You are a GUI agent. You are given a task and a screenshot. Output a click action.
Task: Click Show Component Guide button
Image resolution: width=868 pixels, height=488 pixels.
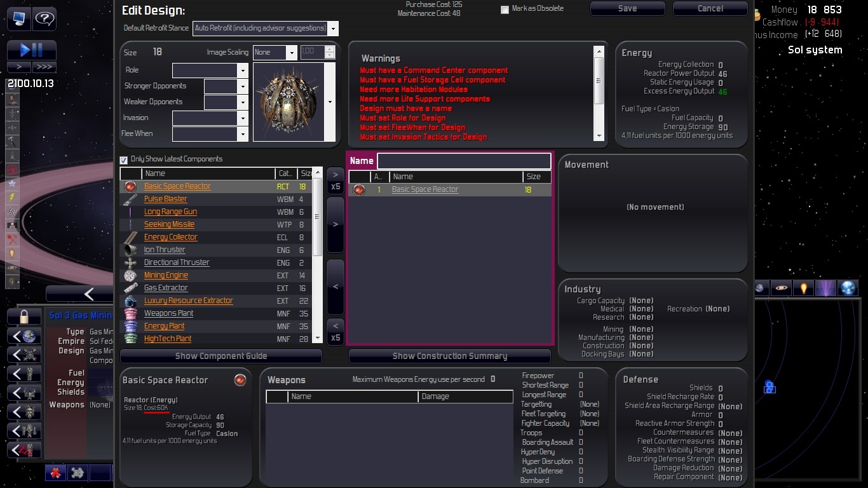(x=221, y=356)
